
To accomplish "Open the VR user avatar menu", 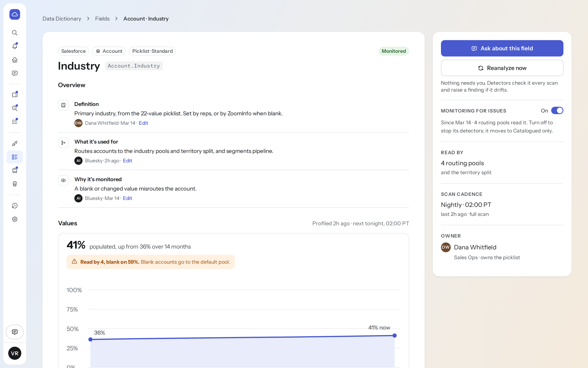I will tap(15, 353).
